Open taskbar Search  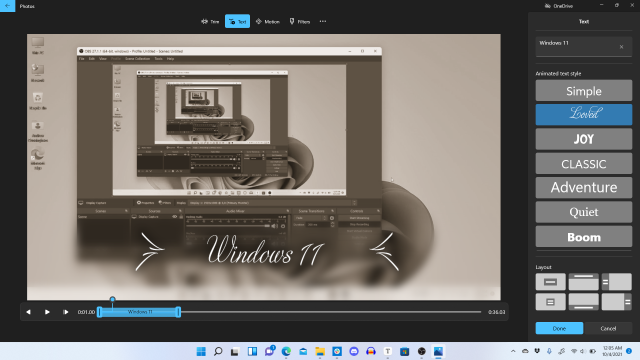tap(218, 351)
